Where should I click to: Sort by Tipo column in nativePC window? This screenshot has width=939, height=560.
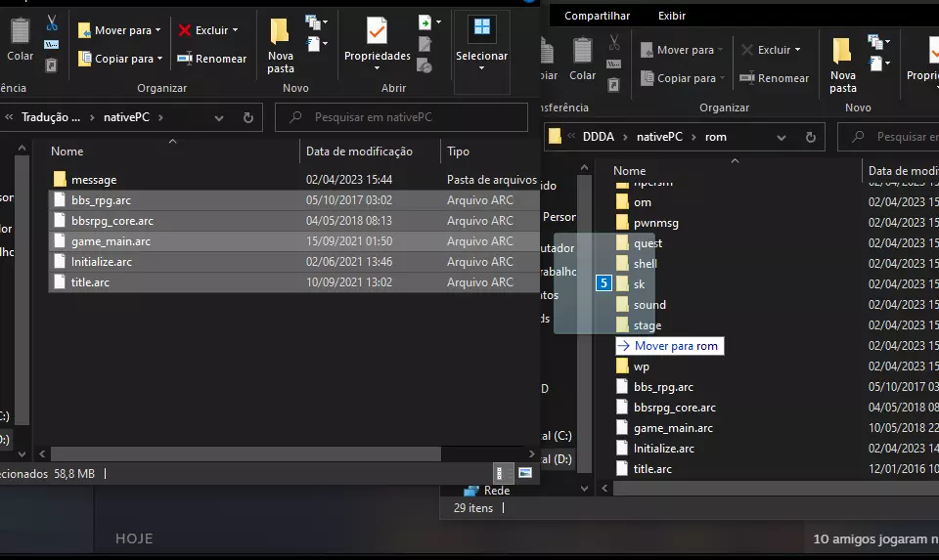point(458,151)
